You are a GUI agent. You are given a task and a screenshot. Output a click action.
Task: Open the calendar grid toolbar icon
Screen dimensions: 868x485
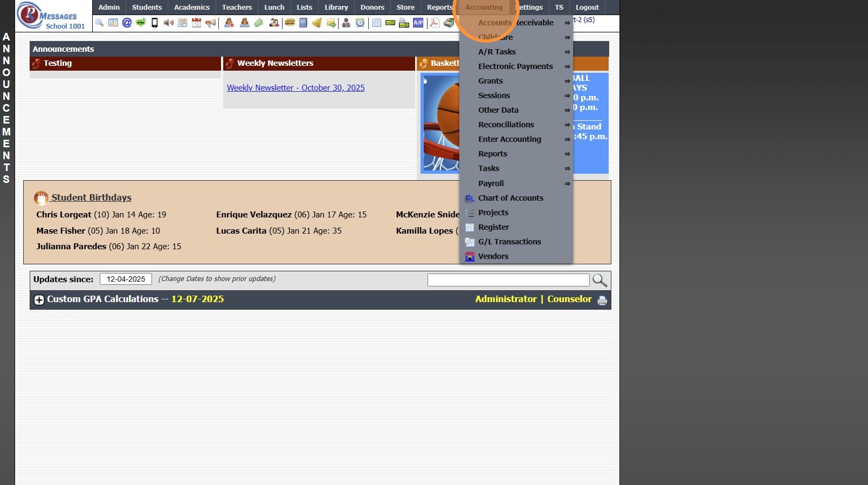click(x=183, y=23)
